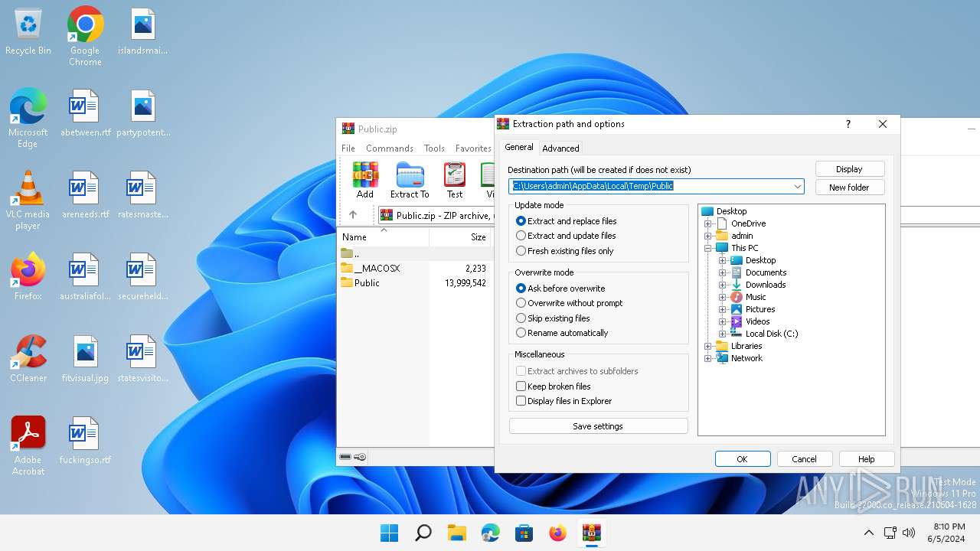
Task: Expand the Downloads tree node
Action: (723, 285)
